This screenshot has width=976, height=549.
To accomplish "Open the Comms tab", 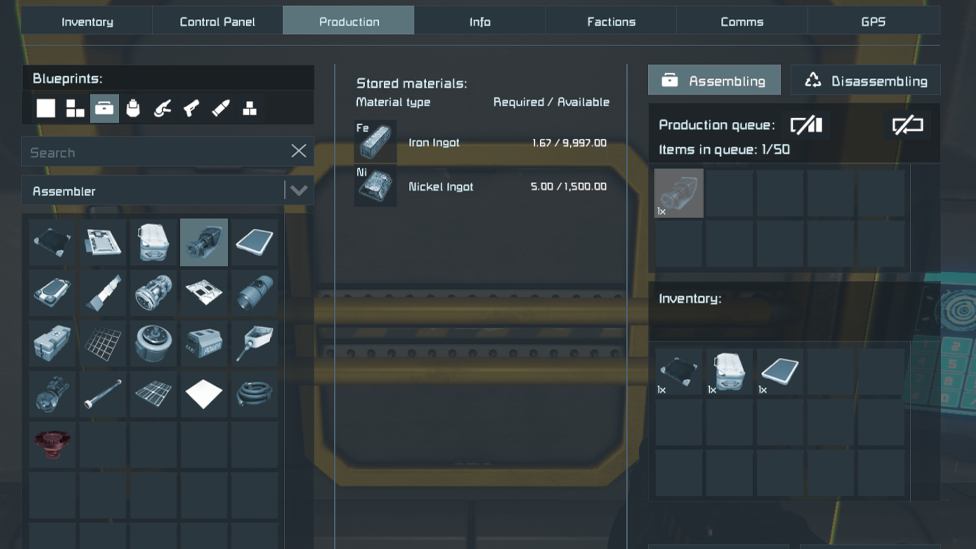I will [742, 21].
